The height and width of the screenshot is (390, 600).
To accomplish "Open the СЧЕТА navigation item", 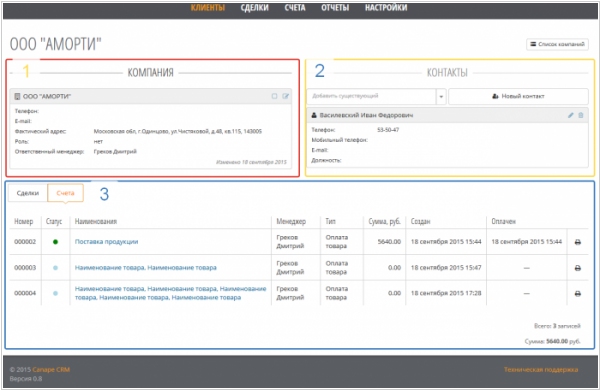I will [x=295, y=8].
